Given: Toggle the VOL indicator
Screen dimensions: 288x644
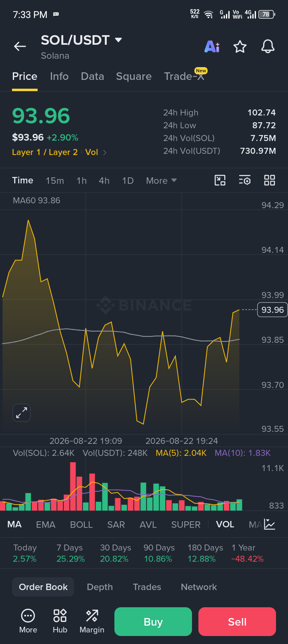Looking at the screenshot, I should pyautogui.click(x=225, y=525).
